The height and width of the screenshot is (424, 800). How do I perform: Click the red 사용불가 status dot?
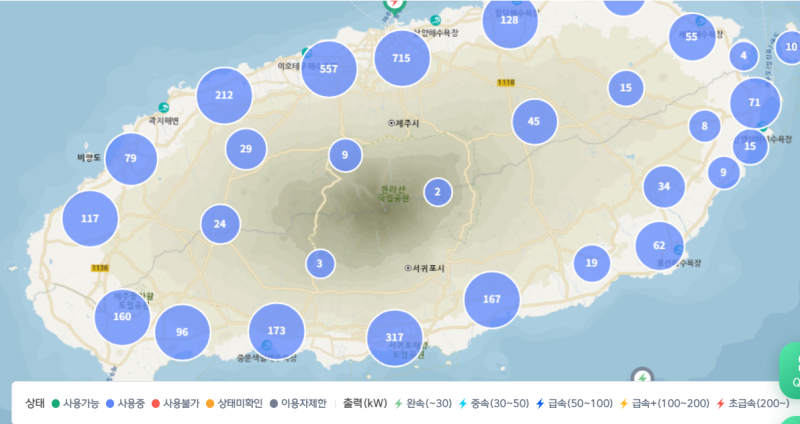click(156, 404)
